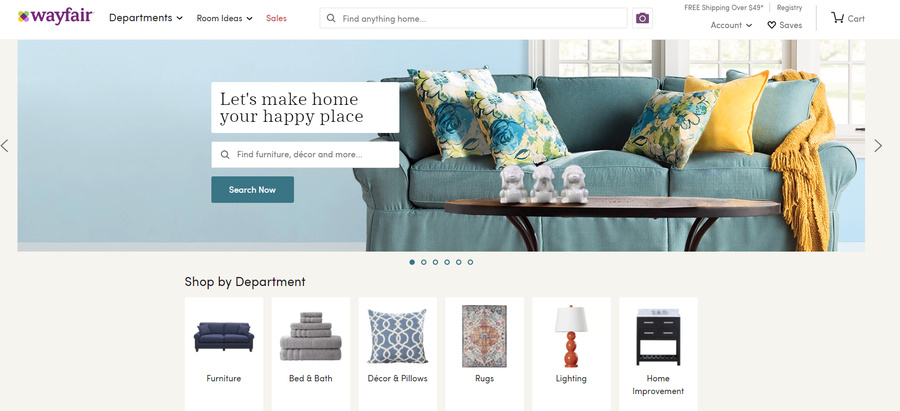Go to previous hero slide arrow
Screen dimensions: 900x411
[x=5, y=146]
